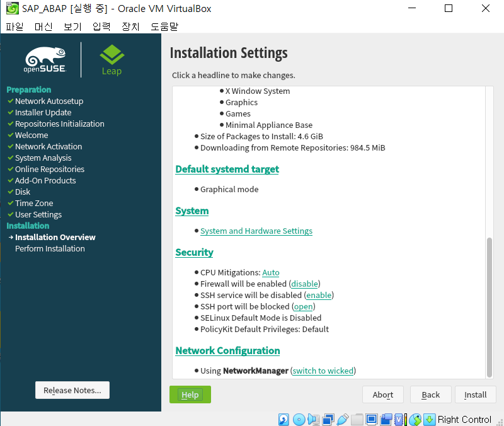Click the Network Activation step
Screen dimensions: 504x426
49,146
